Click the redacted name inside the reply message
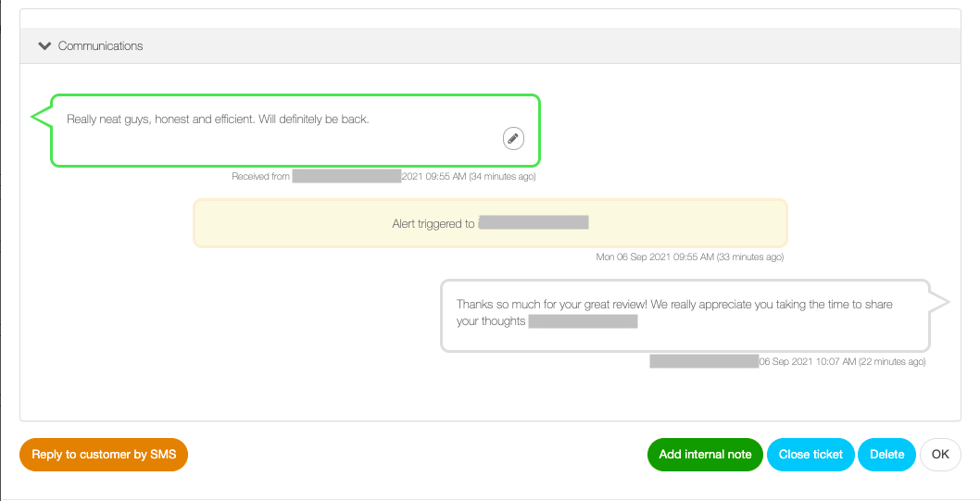 [x=584, y=321]
